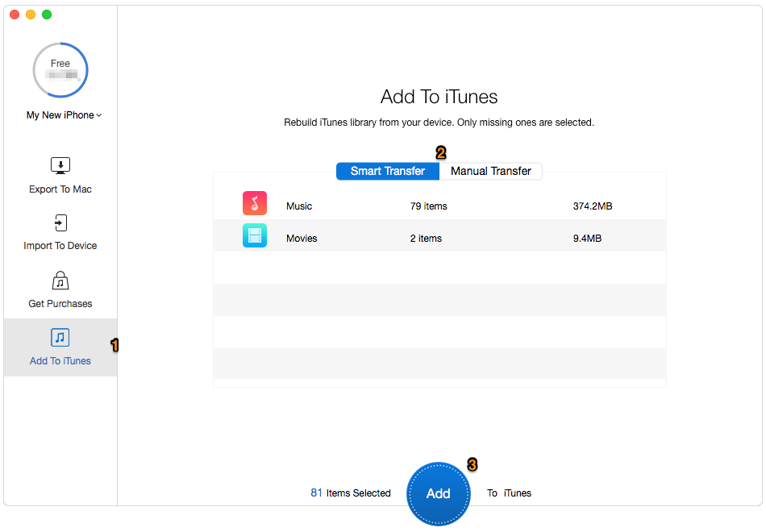Click the 374.2MB size value
Image resolution: width=766 pixels, height=532 pixels.
coord(593,206)
